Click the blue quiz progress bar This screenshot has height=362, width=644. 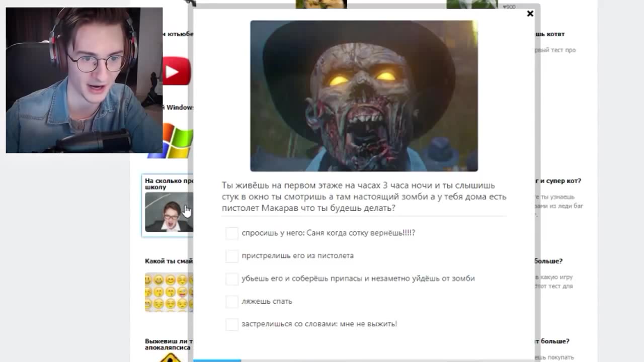[x=217, y=360]
